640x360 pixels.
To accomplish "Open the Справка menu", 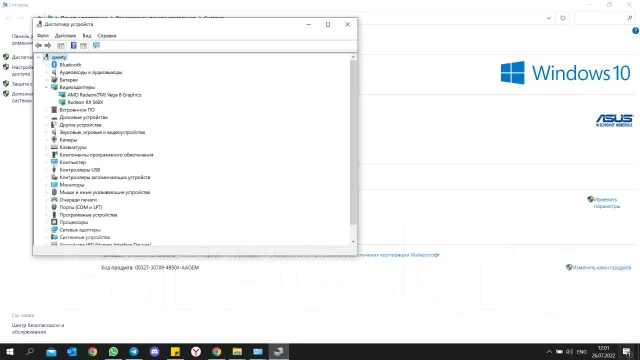I will [x=107, y=36].
